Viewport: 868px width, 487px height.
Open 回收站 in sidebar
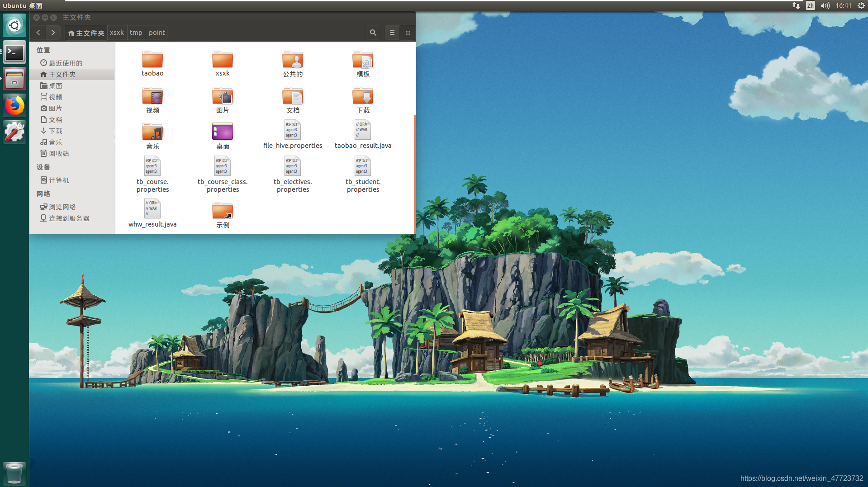pyautogui.click(x=72, y=153)
